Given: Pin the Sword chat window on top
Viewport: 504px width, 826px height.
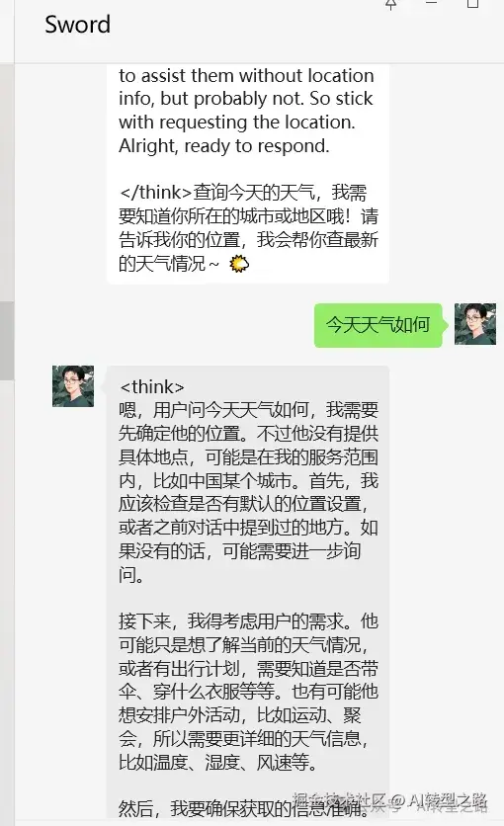Looking at the screenshot, I should [390, 4].
